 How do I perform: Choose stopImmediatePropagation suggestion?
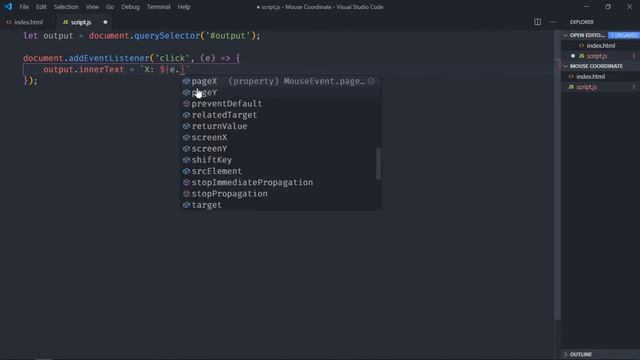point(252,182)
